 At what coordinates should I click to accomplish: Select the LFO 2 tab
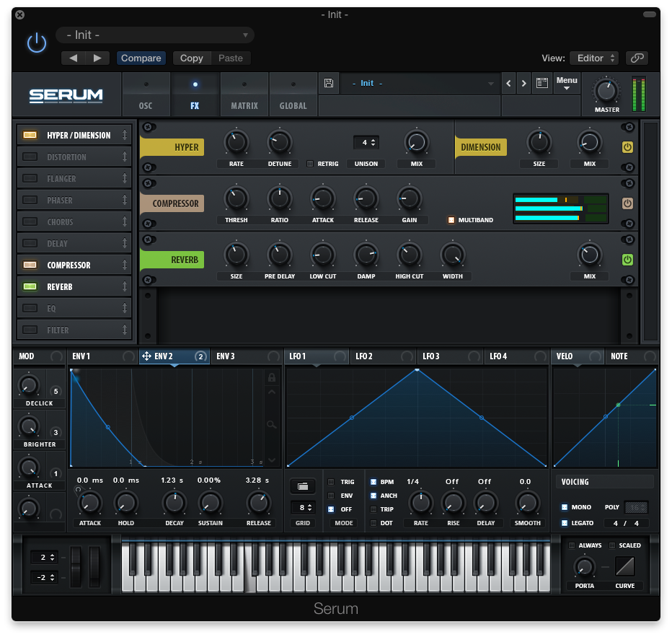point(382,356)
